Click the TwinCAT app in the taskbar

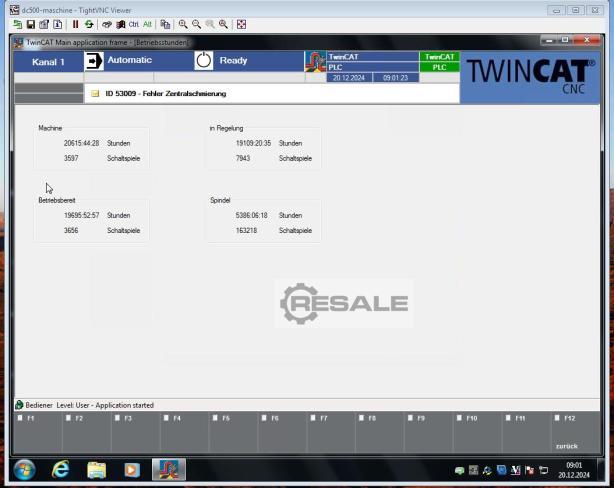168,469
